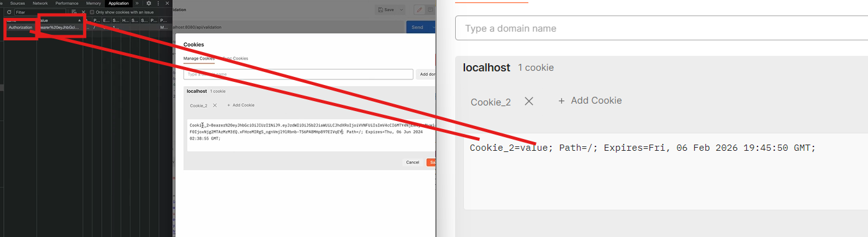The image size is (868, 237).
Task: Open the DevTools three-dot customize menu
Action: [158, 3]
